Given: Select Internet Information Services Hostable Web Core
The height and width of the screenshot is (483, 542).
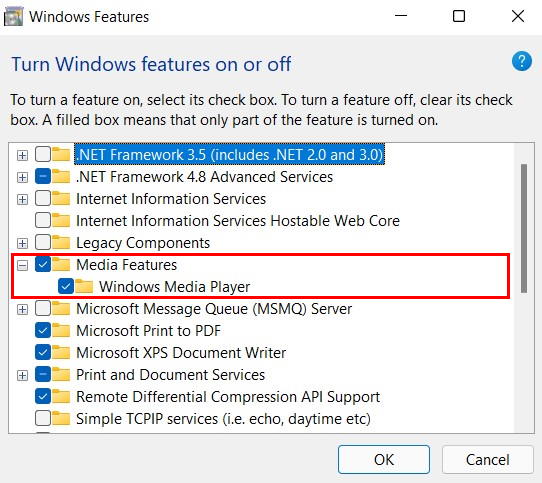Looking at the screenshot, I should pyautogui.click(x=237, y=221).
